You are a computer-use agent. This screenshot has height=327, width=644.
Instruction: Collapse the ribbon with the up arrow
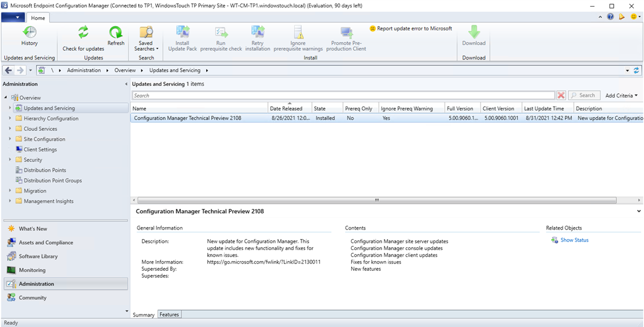600,17
